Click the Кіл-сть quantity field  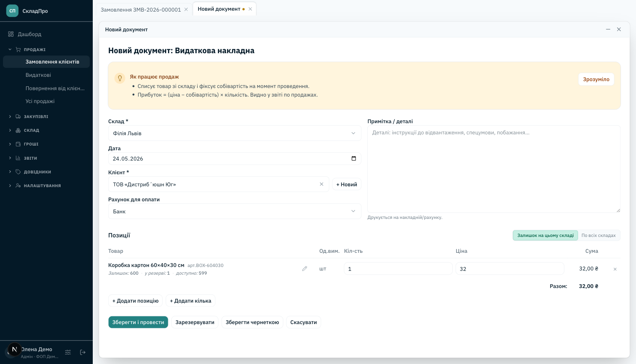pyautogui.click(x=398, y=269)
